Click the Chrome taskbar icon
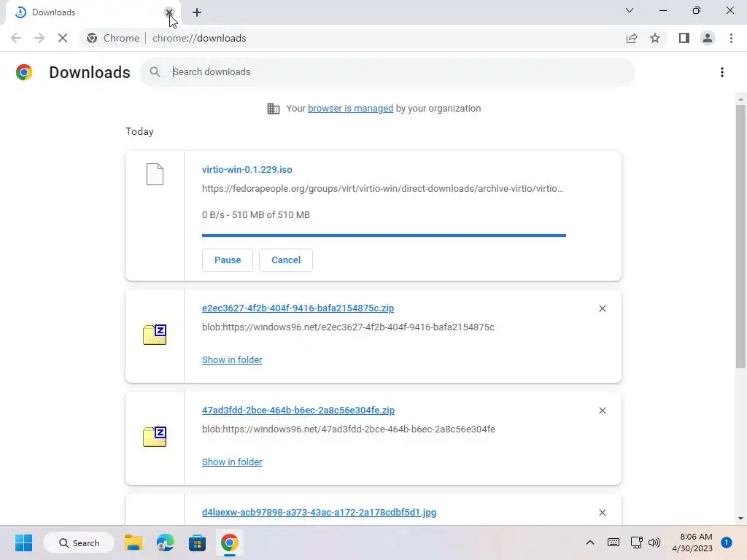747x560 pixels. 229,542
